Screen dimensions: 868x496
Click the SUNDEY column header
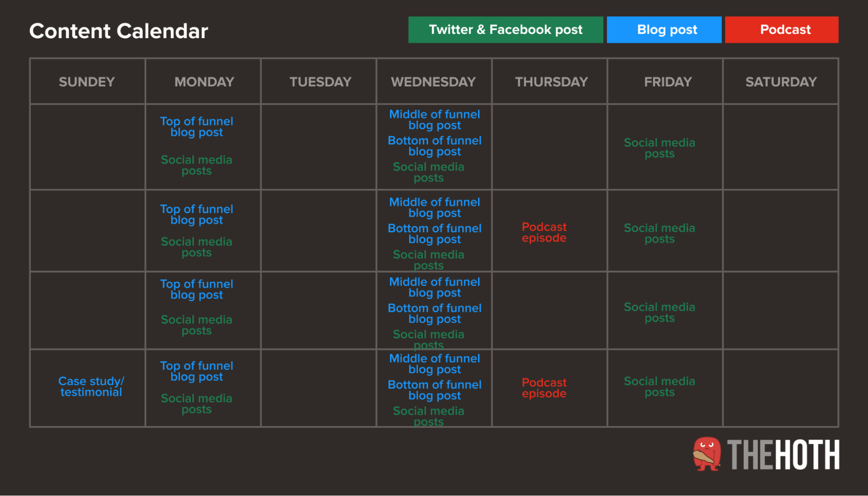click(x=87, y=82)
